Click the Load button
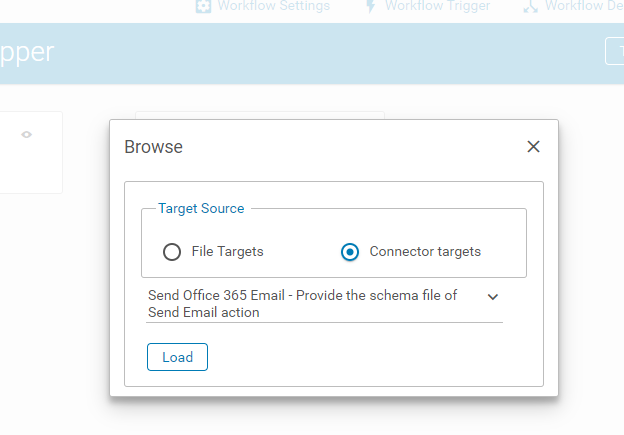 point(177,357)
